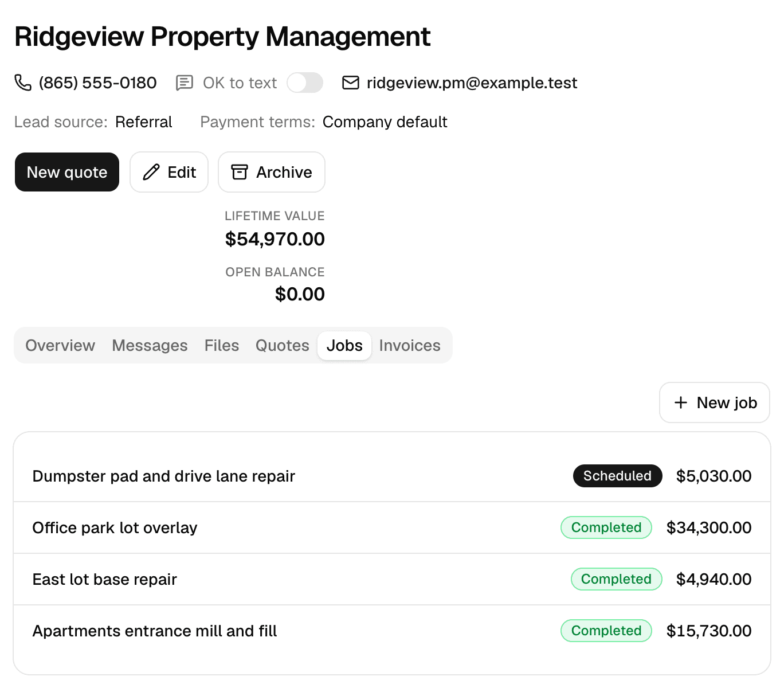Switch to the Messages tab
The height and width of the screenshot is (688, 784).
click(150, 345)
